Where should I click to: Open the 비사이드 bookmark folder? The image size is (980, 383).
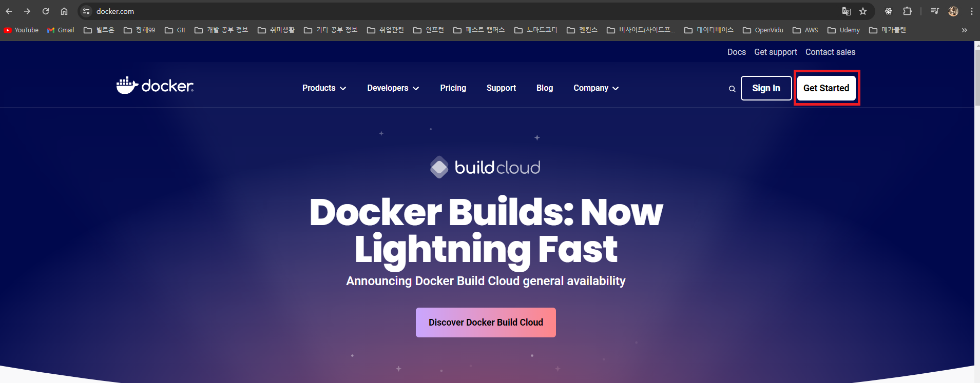point(641,30)
